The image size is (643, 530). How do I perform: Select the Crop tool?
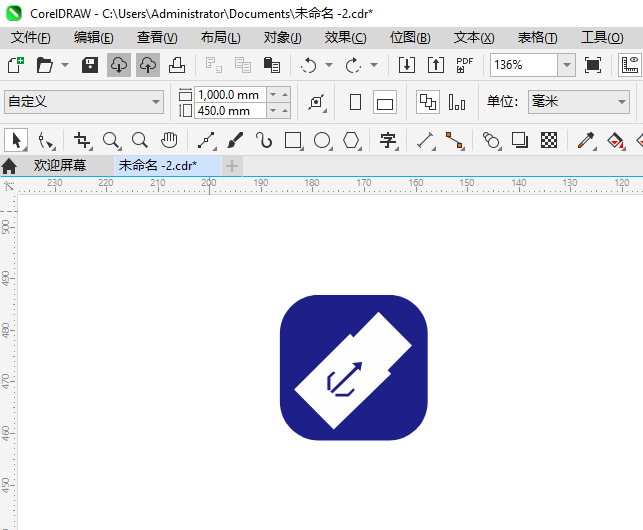click(82, 140)
